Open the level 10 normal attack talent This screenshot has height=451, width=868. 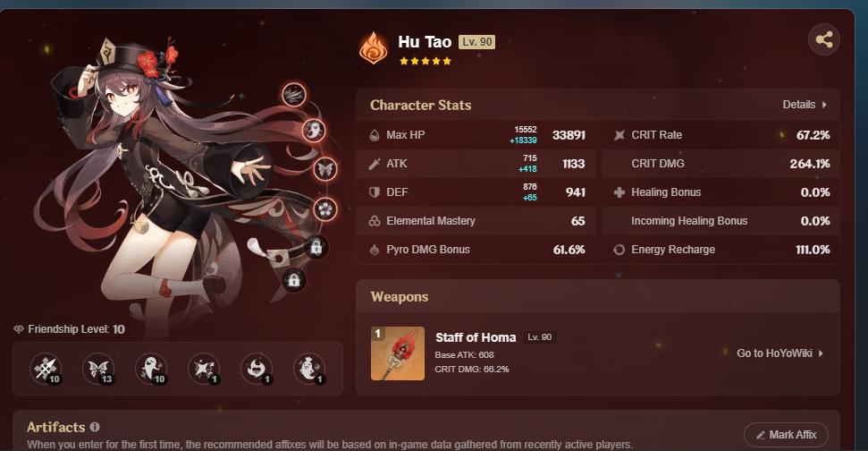pyautogui.click(x=46, y=369)
